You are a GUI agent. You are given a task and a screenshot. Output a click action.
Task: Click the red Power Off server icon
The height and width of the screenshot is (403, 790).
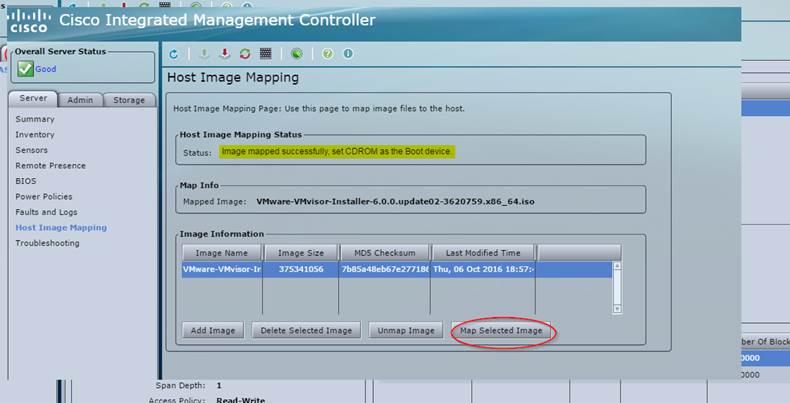225,53
